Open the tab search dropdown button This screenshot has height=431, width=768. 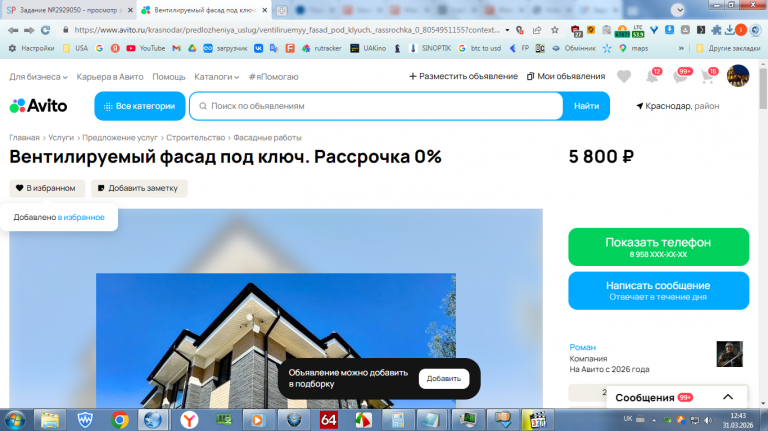point(678,10)
